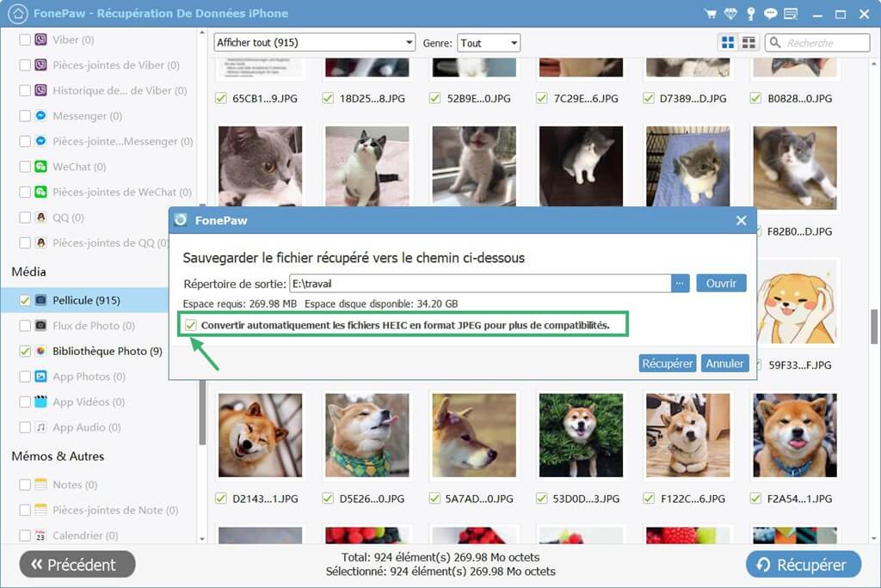Click file name 5A7AD...0.JPG
Viewport: 881px width, 588px height.
(479, 499)
